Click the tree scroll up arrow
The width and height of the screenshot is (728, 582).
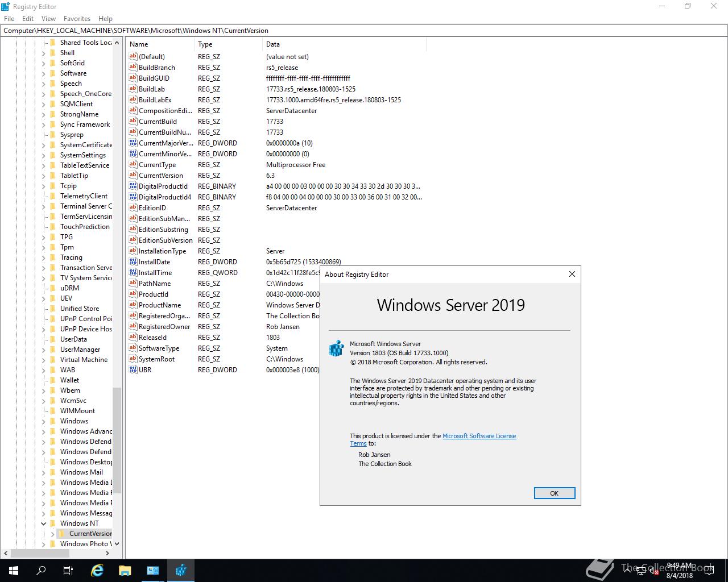117,43
